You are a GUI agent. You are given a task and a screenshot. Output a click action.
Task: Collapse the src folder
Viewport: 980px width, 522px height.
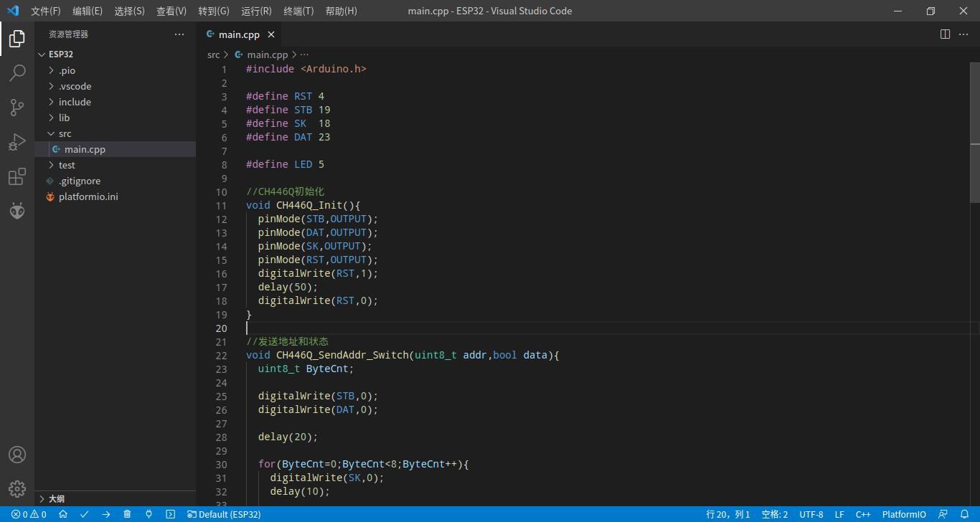click(115, 133)
